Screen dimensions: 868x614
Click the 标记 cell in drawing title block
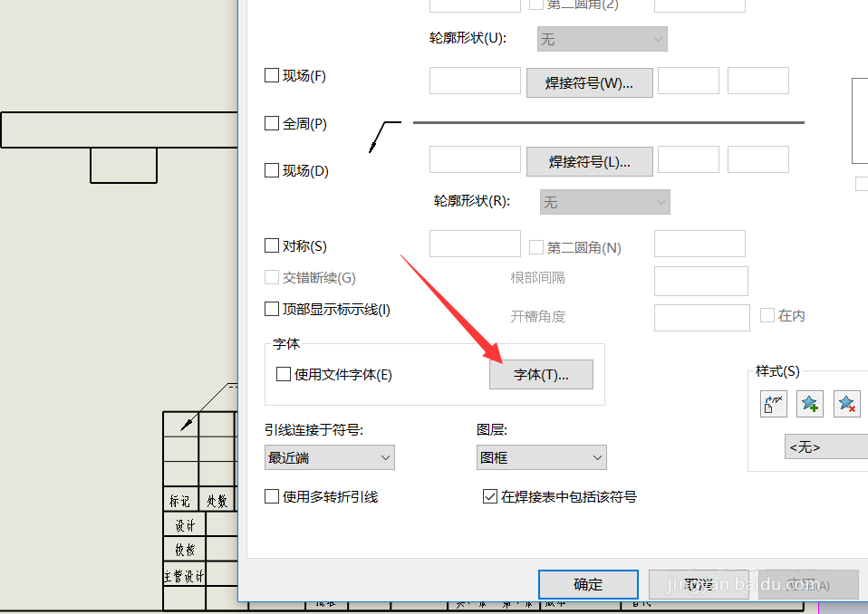pos(180,501)
